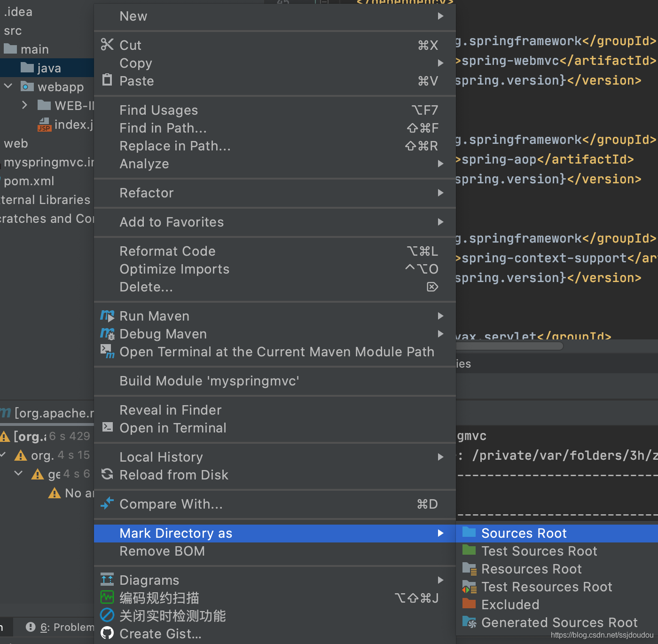This screenshot has width=658, height=644.
Task: Choose Reformat Code menu entry
Action: pos(275,251)
